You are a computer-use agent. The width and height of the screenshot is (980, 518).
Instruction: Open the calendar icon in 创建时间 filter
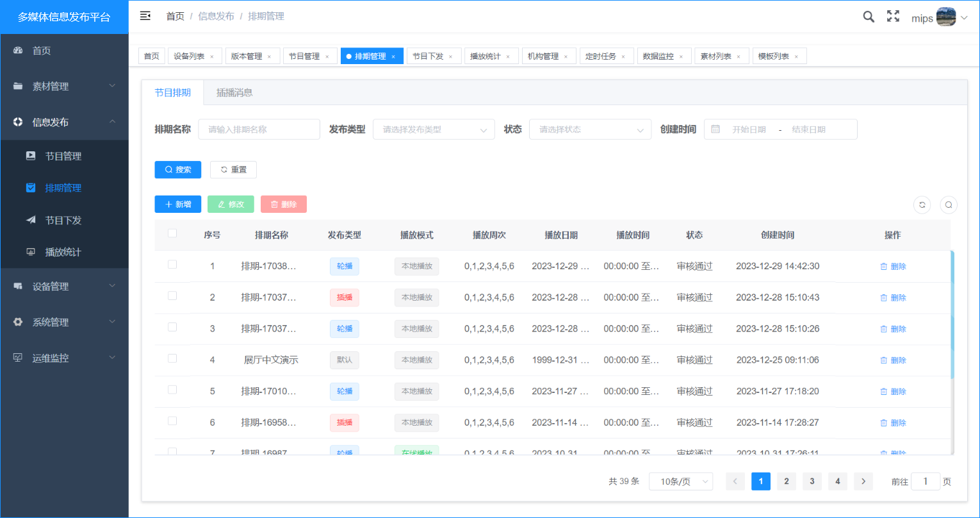point(715,129)
